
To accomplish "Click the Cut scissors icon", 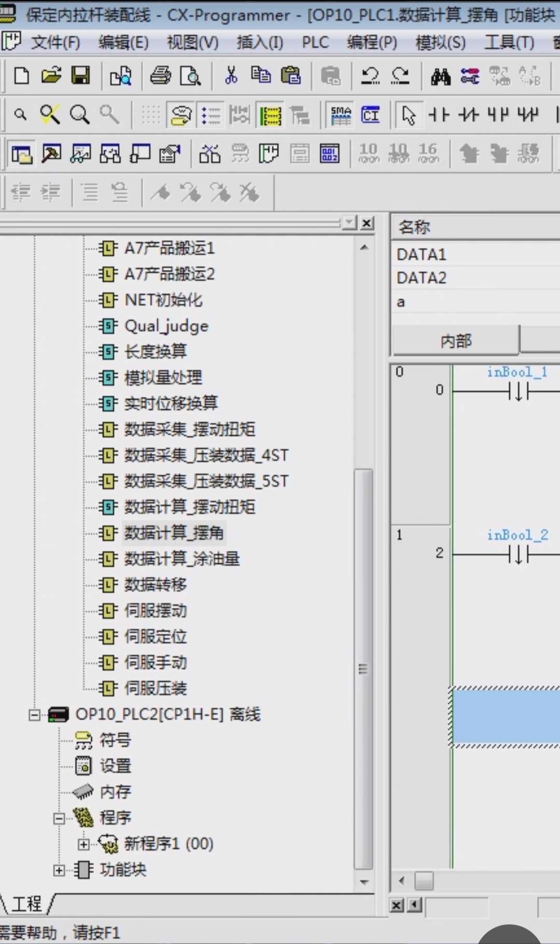I will pos(231,76).
